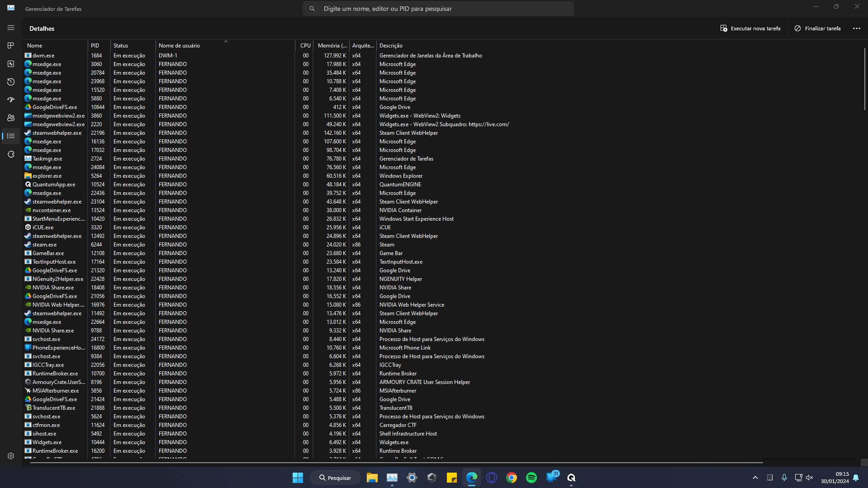Open Task Manager taskbar icon
Image resolution: width=868 pixels, height=488 pixels.
(392, 478)
